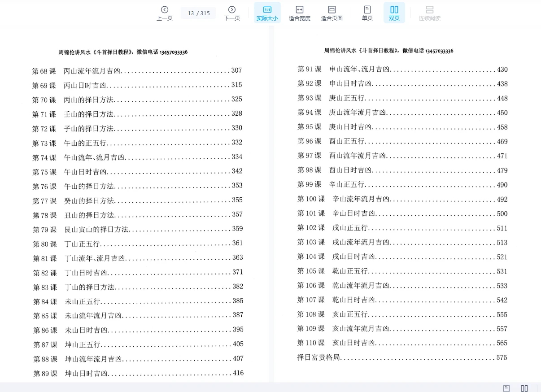Click lesson 107 entry 乾山日时吉凶
541x392 pixels.
click(402, 300)
